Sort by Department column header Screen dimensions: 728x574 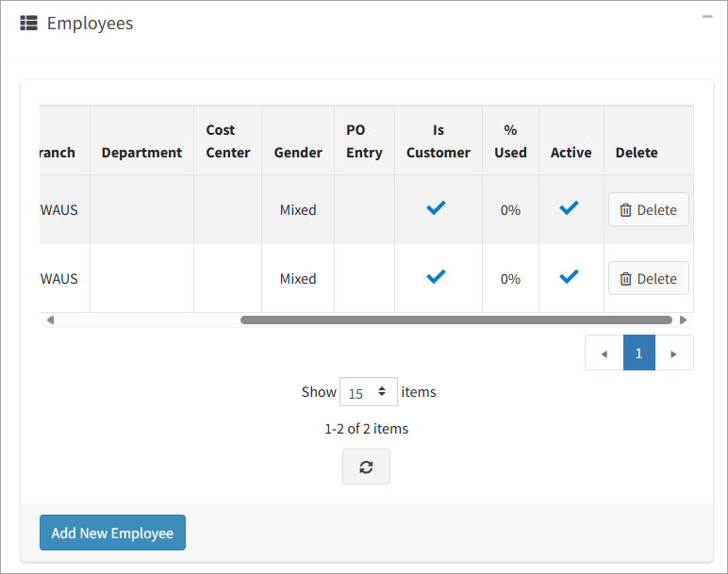click(x=141, y=152)
